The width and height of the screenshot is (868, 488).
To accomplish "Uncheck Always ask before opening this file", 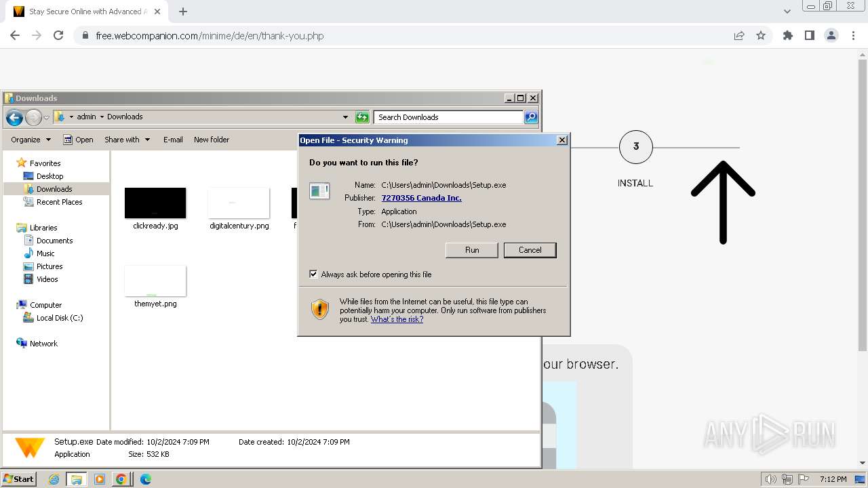I will point(313,274).
